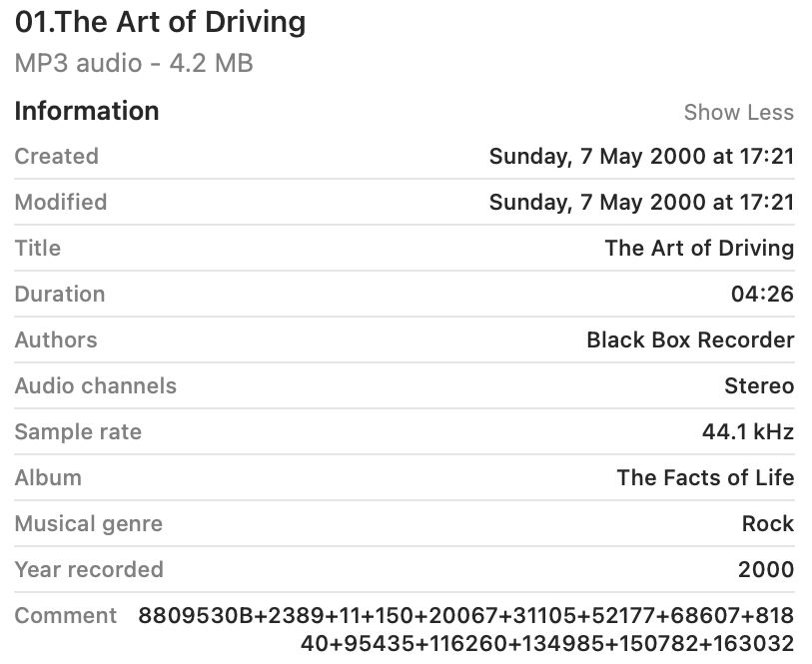Click the 44.1 kHz sample rate value
This screenshot has width=812, height=664.
(x=748, y=432)
